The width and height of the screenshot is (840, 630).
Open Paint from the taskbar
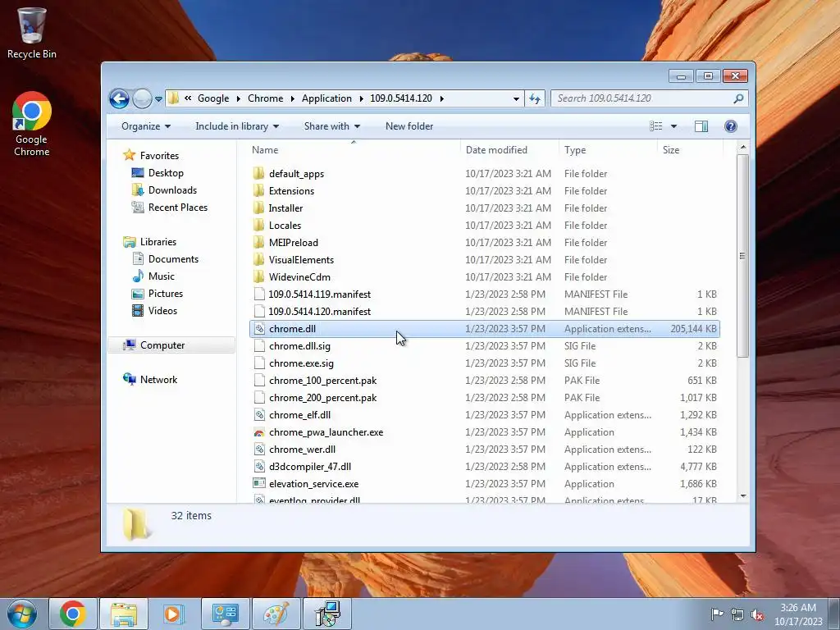(276, 614)
